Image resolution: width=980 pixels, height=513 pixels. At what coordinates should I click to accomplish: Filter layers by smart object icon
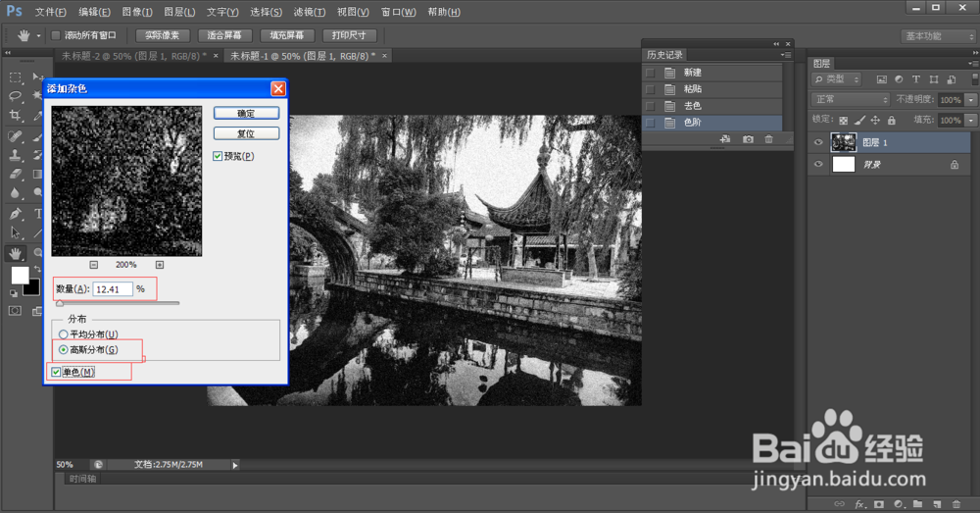(x=952, y=79)
